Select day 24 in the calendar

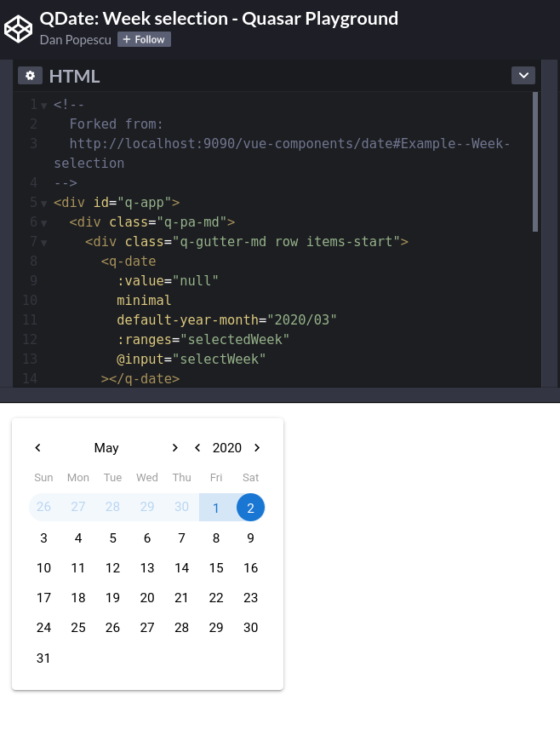click(43, 628)
